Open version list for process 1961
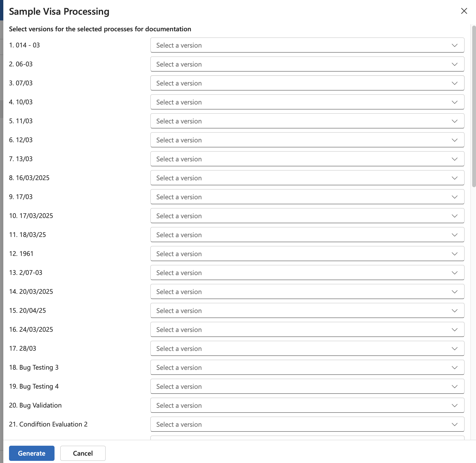 307,254
